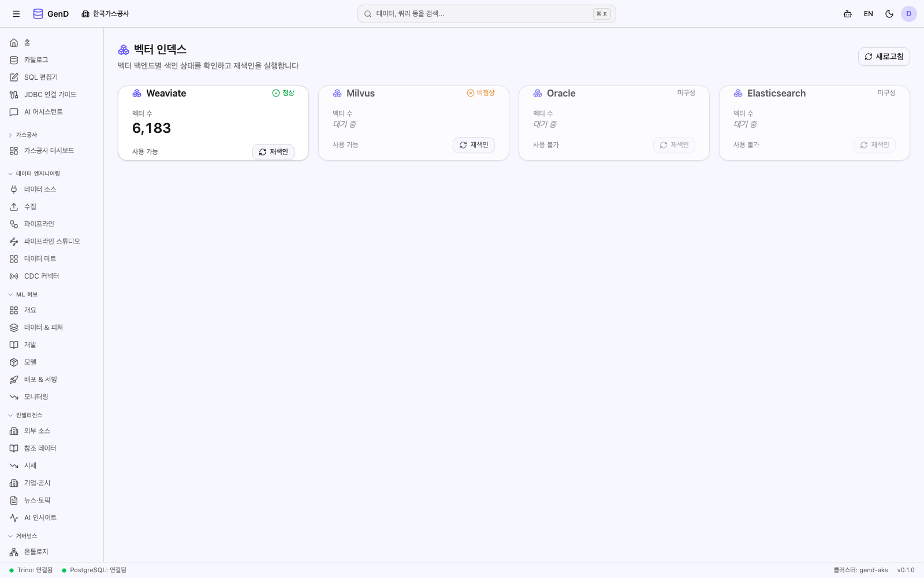Click the 외부 소스 building icon
This screenshot has height=578, width=924.
(x=14, y=431)
